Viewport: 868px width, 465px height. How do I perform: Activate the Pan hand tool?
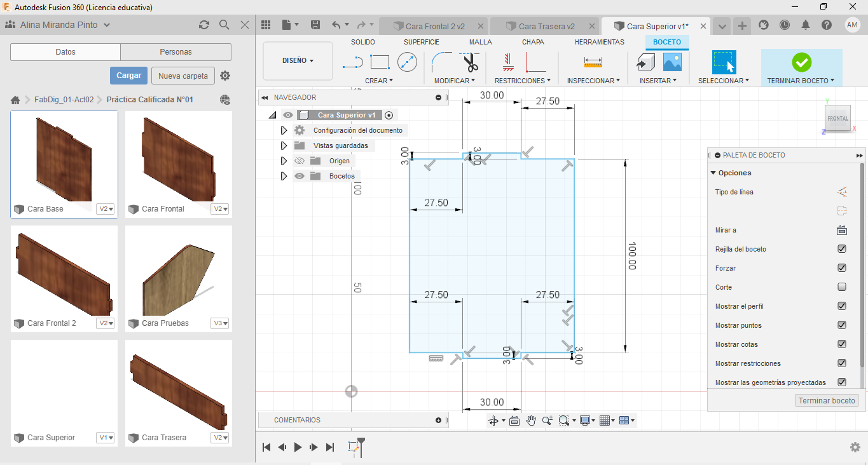click(531, 421)
